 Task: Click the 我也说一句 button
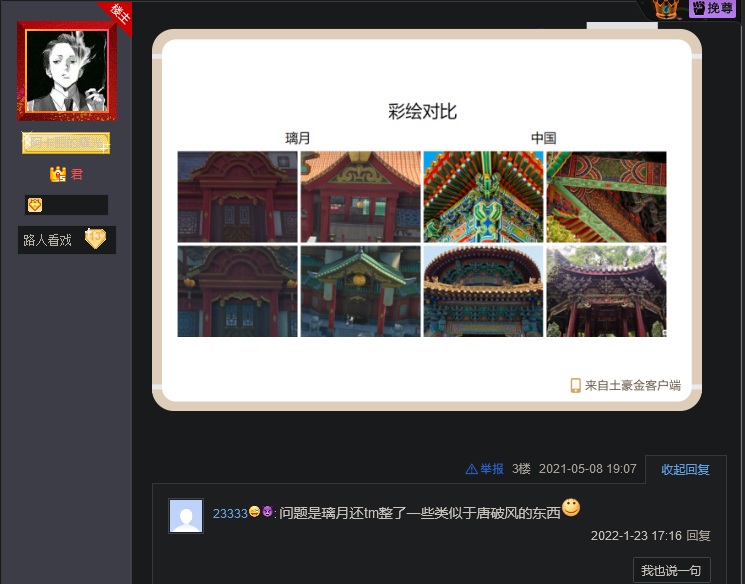pyautogui.click(x=671, y=570)
